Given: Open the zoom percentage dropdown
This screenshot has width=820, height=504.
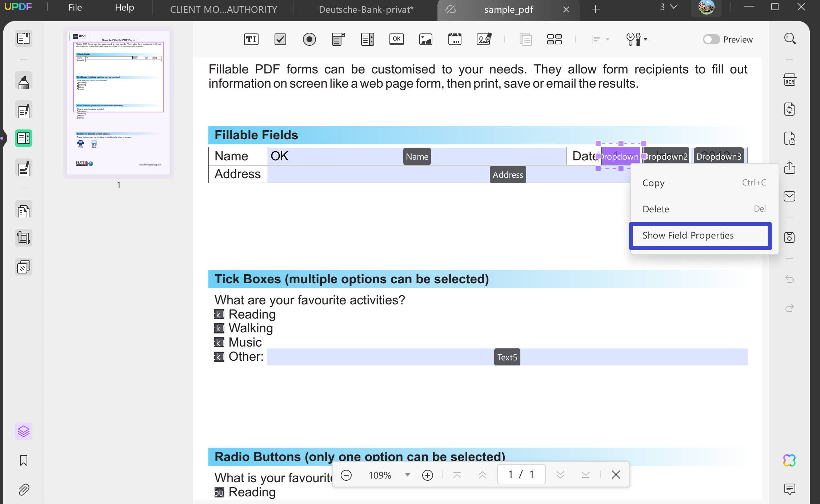Looking at the screenshot, I should tap(407, 475).
